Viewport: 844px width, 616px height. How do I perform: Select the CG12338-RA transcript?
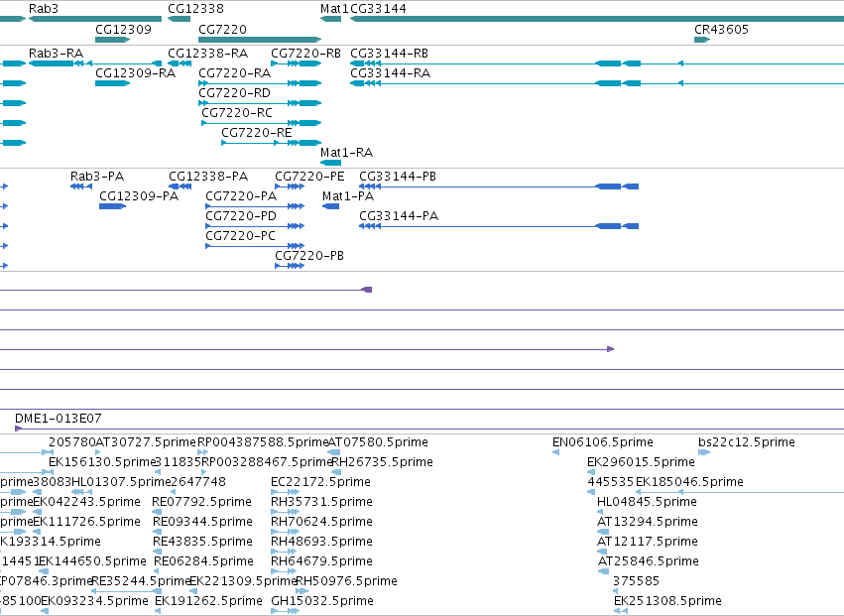click(180, 63)
